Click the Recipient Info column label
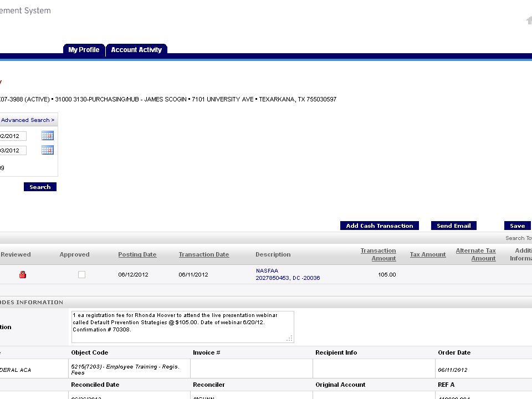 tap(336, 352)
